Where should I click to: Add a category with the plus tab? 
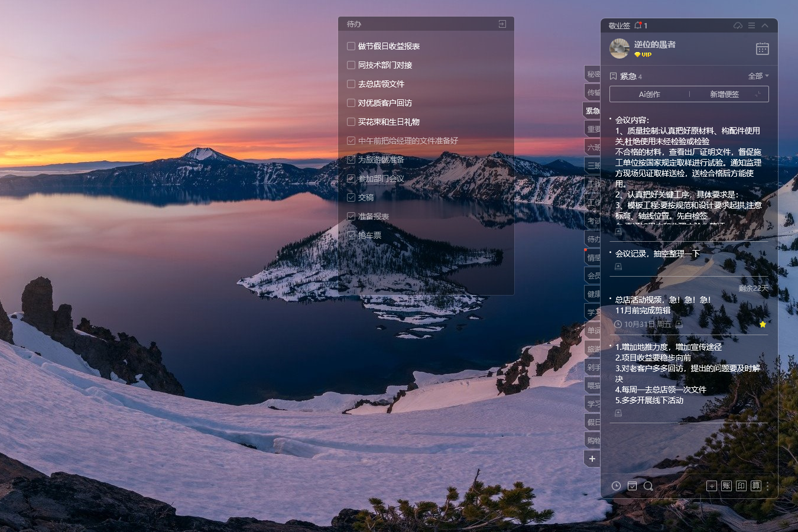(592, 459)
